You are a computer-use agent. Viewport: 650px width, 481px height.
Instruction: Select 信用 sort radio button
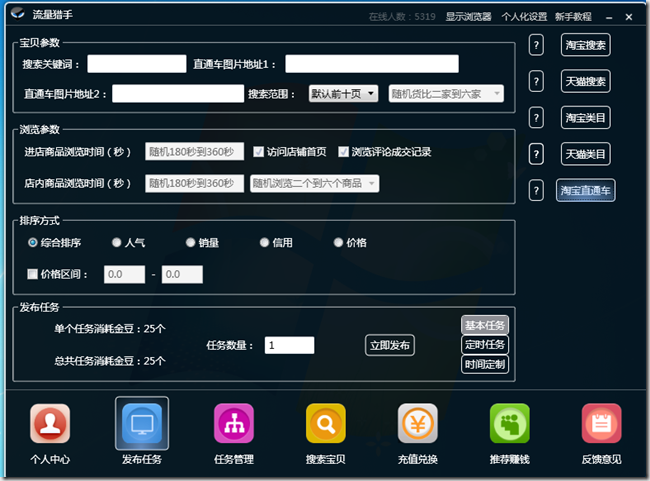point(264,243)
